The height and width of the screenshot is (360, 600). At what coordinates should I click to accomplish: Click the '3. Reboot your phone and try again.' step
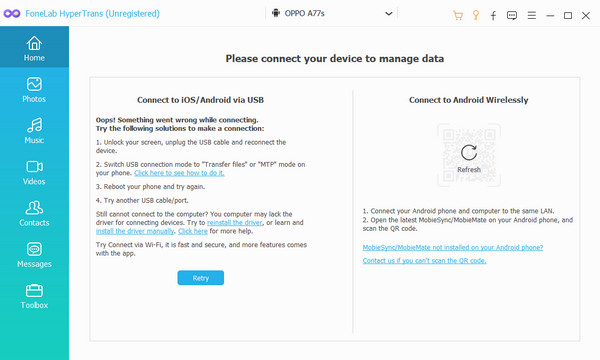pyautogui.click(x=150, y=187)
